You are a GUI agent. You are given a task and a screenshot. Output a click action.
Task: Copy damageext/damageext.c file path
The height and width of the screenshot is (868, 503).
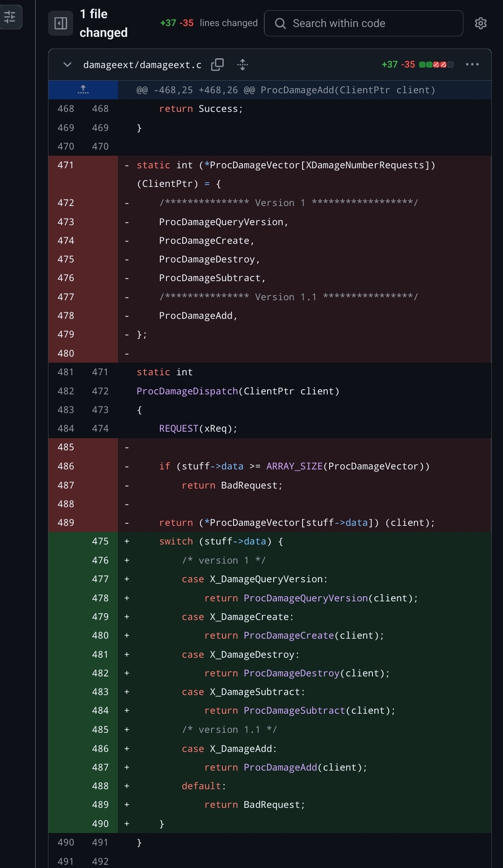click(217, 65)
